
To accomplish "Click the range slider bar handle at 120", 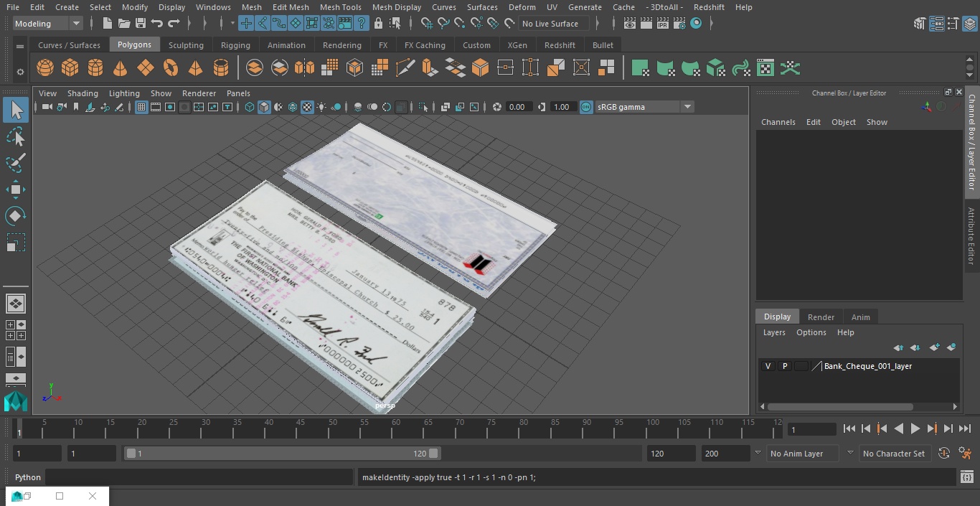I will point(434,454).
